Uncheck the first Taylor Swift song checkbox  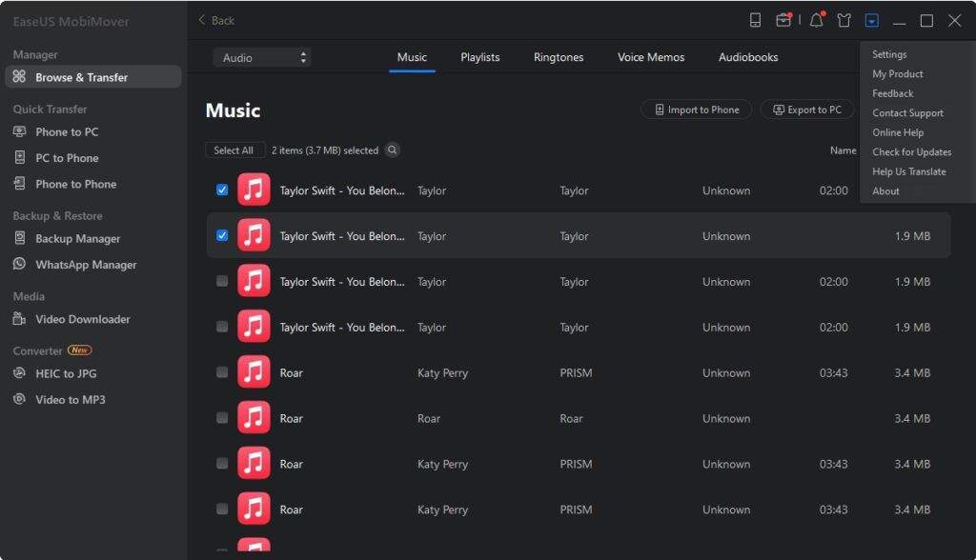[x=222, y=190]
